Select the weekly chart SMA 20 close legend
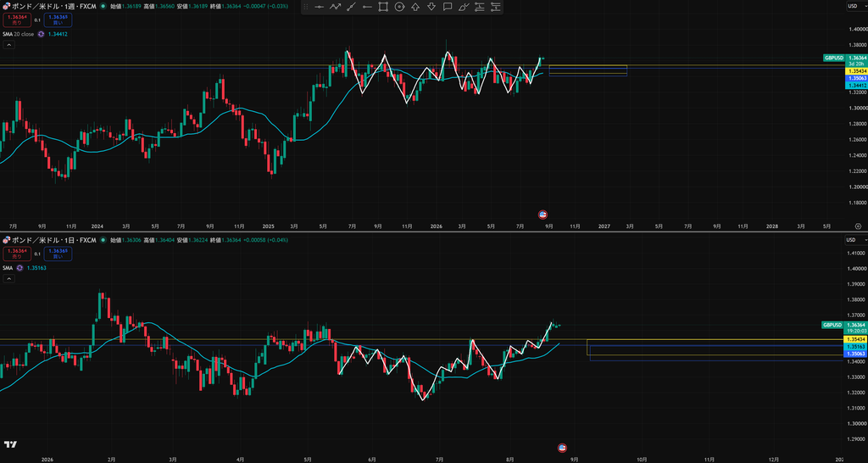The width and height of the screenshot is (868, 463). pos(19,34)
